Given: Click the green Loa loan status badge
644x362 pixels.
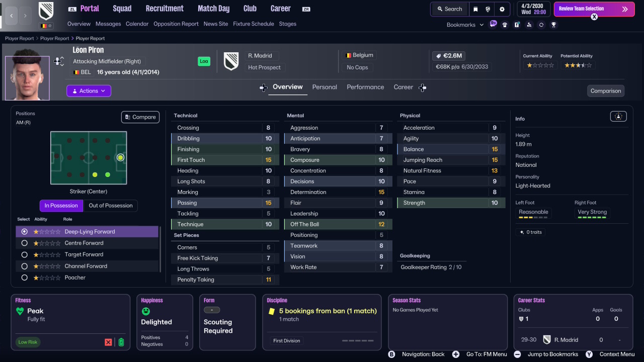Looking at the screenshot, I should pos(204,61).
